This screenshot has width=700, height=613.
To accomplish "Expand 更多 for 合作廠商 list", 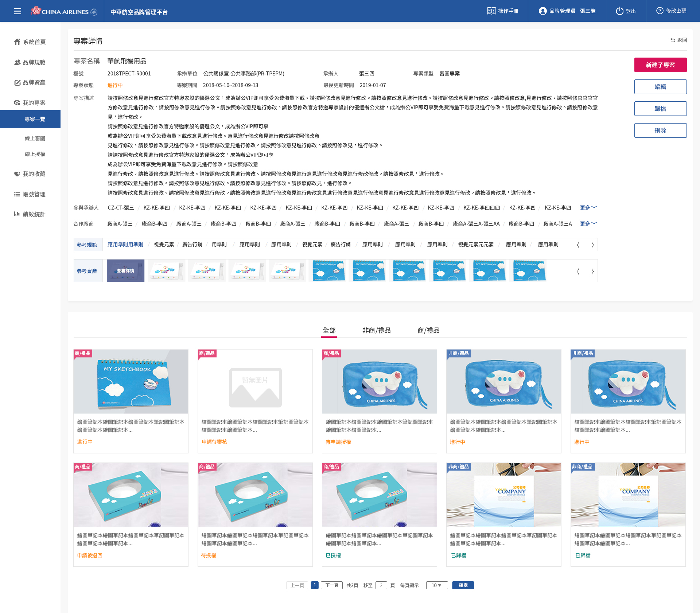I will pyautogui.click(x=588, y=223).
